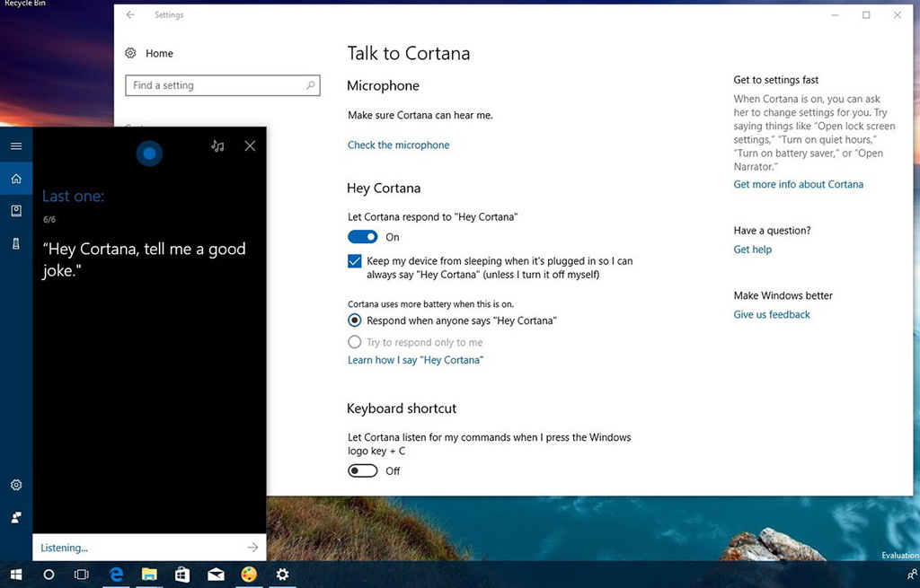Screen dimensions: 920x588
Task: Click the blue Cortana listening circle
Action: coord(149,154)
